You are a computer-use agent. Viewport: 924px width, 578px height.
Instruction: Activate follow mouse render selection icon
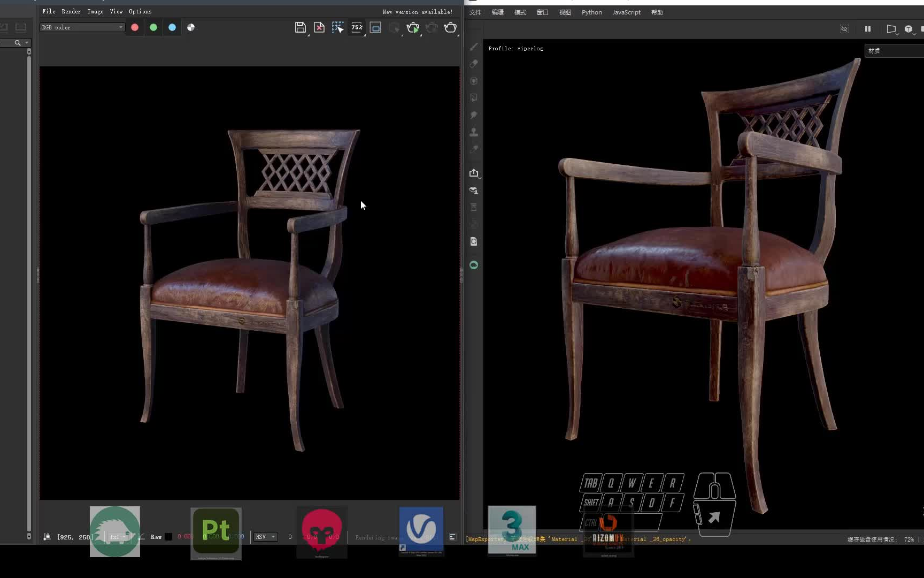pyautogui.click(x=338, y=27)
